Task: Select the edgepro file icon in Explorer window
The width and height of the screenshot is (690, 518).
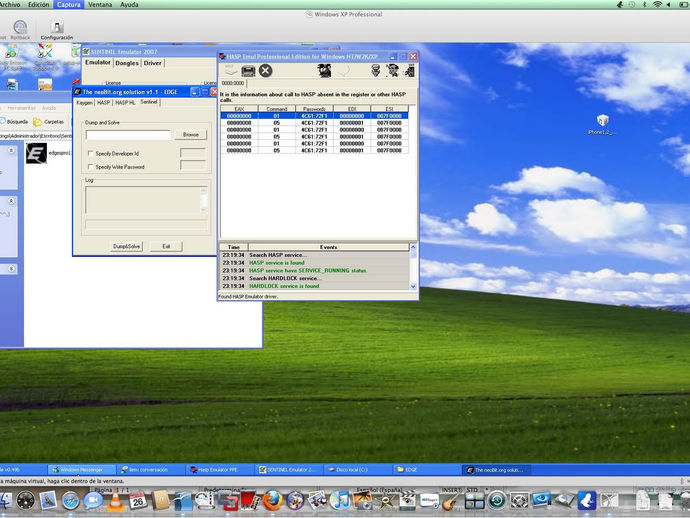Action: (x=36, y=153)
